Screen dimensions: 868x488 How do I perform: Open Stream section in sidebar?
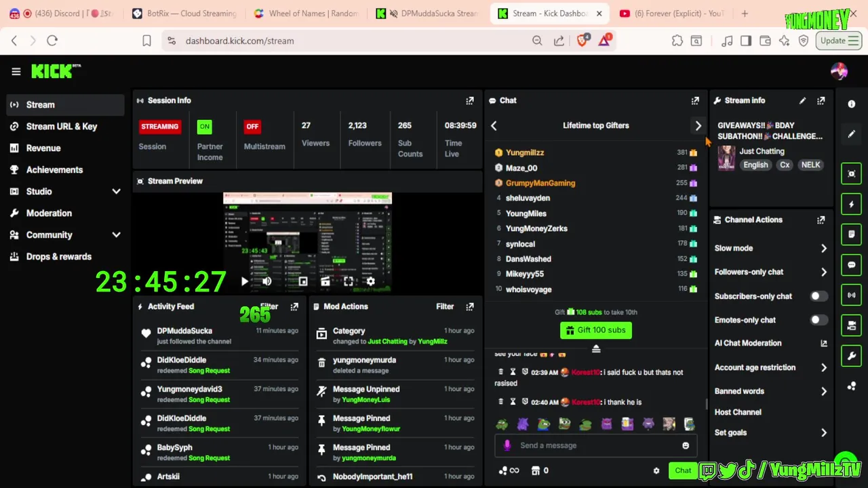(65, 104)
